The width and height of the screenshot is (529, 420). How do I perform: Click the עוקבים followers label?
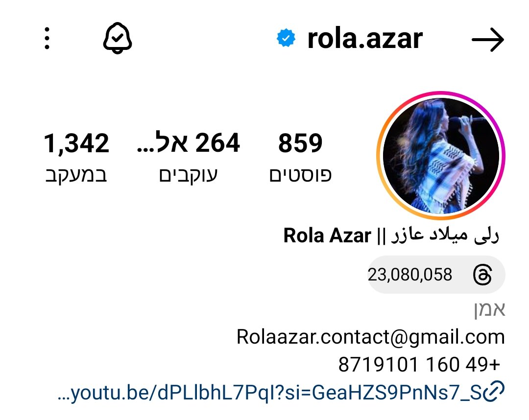[x=188, y=175]
